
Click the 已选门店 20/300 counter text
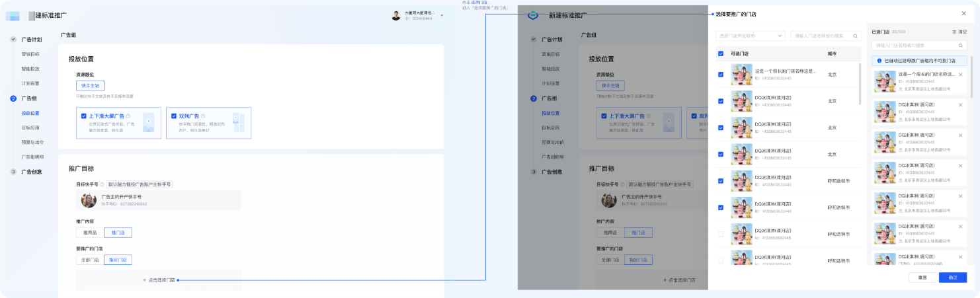click(889, 31)
